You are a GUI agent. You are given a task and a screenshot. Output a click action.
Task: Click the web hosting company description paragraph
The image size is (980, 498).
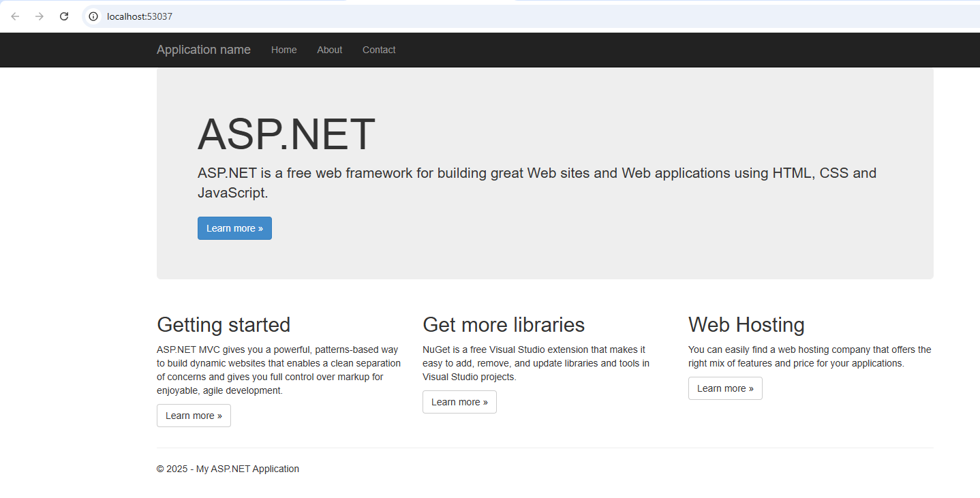(810, 356)
